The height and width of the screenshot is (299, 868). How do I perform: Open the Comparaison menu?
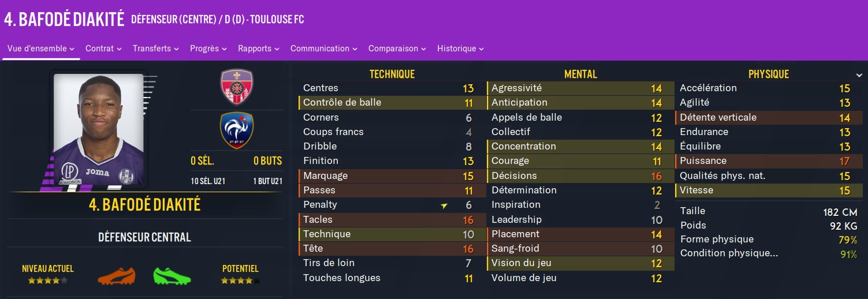tap(397, 48)
